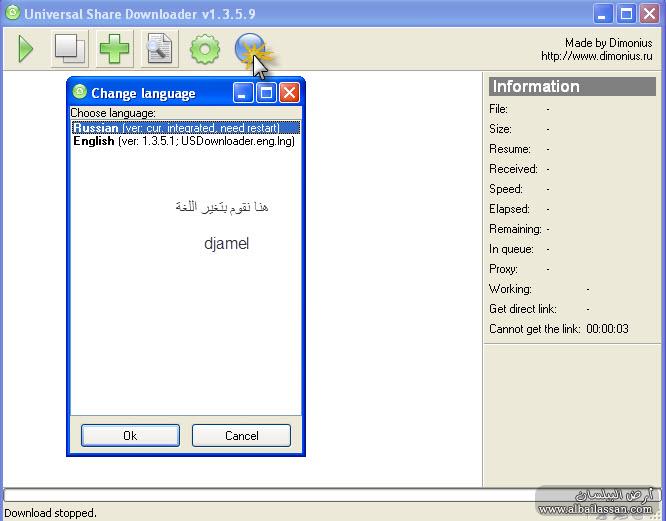Click the 'Cannot get the link:' label

535,329
